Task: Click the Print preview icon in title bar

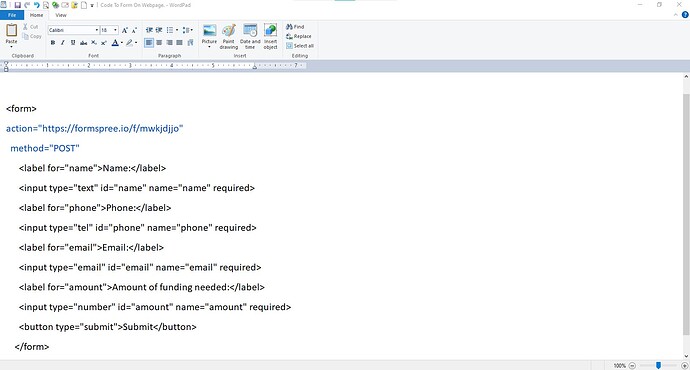Action: 46,5
